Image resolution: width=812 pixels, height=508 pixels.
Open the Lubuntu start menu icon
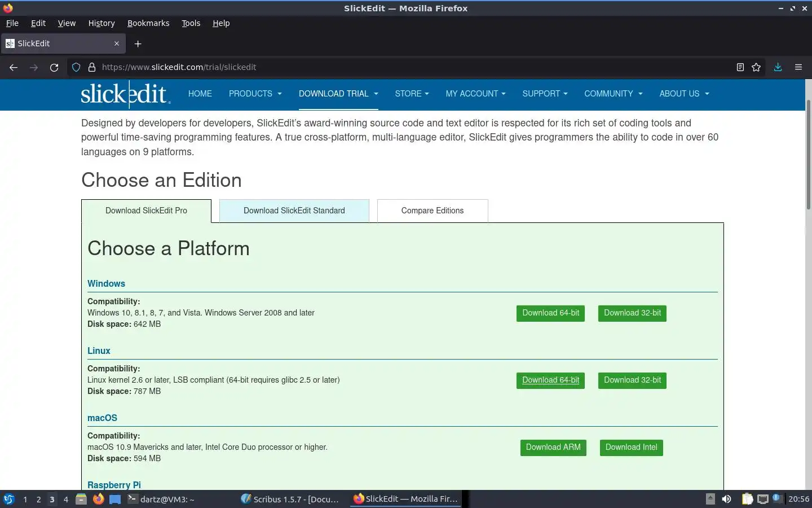click(x=9, y=499)
